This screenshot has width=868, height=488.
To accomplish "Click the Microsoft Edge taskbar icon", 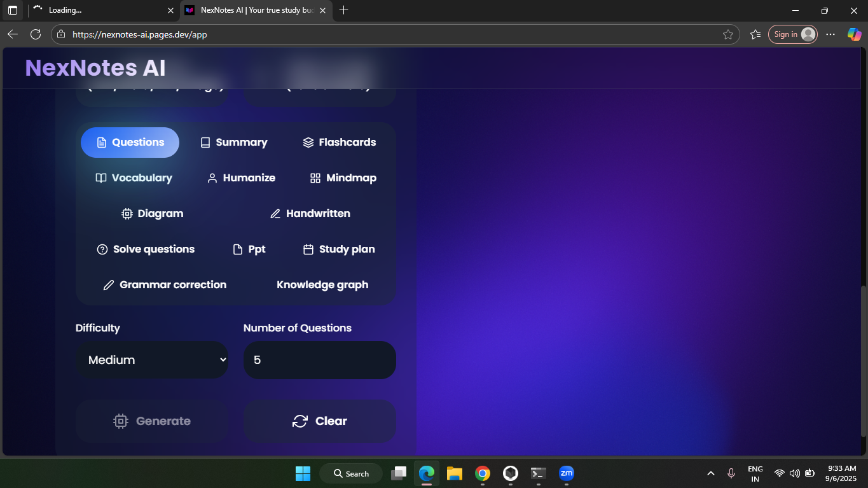I will click(x=427, y=473).
